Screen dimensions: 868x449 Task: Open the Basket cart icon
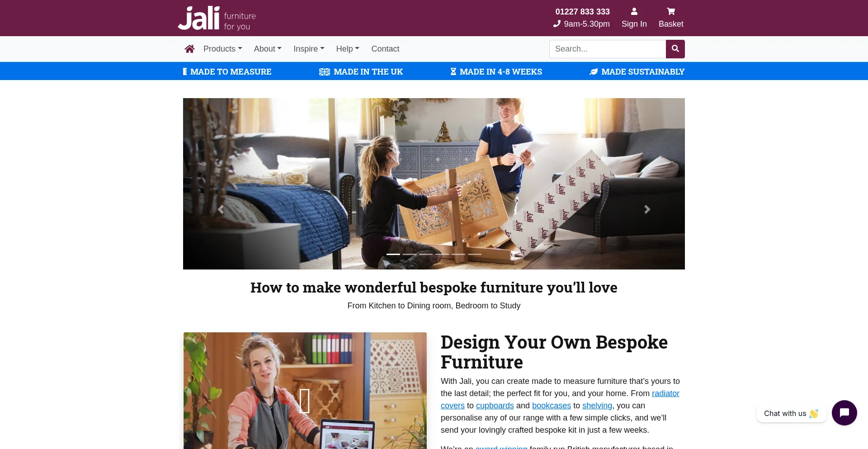[671, 12]
